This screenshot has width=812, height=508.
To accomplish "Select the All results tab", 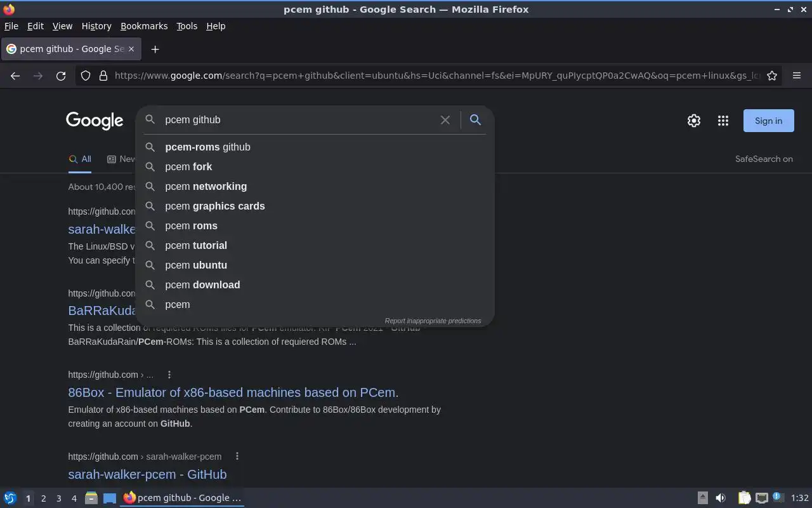I will 80,159.
